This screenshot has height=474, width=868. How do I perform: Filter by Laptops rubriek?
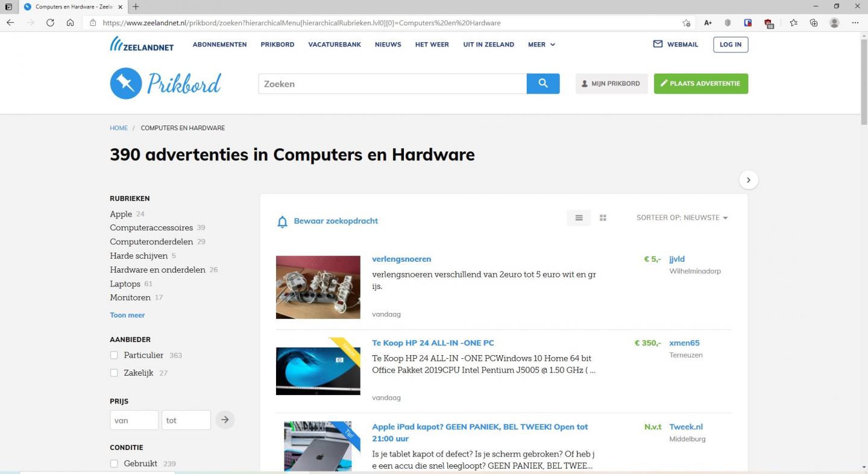(x=125, y=283)
